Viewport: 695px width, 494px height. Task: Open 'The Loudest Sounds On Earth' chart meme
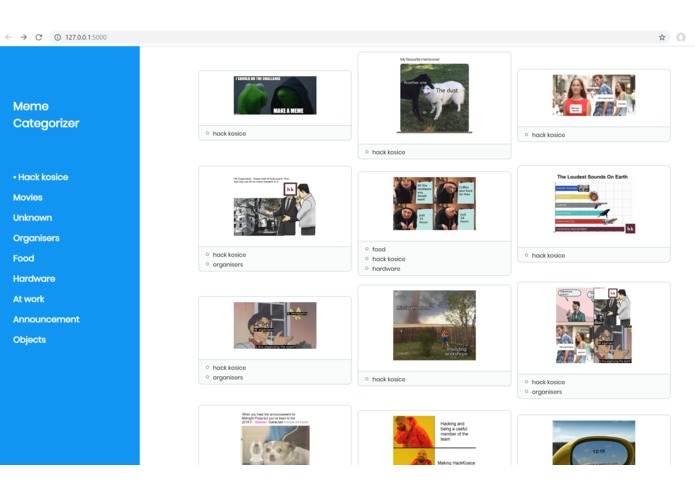[x=594, y=203]
